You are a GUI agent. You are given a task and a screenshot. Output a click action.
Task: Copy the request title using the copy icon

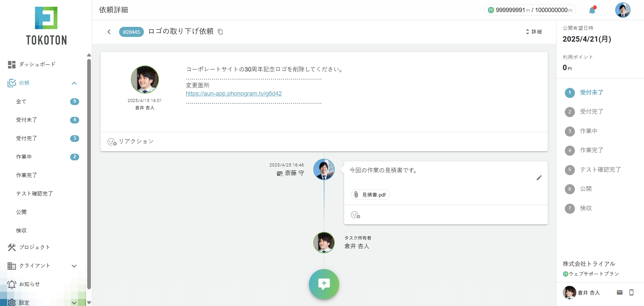[220, 32]
